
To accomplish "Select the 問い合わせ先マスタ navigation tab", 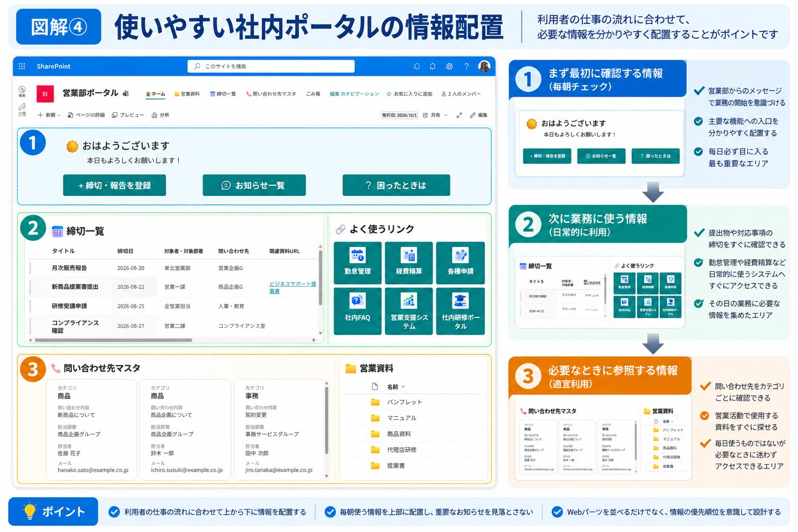I will [x=271, y=94].
